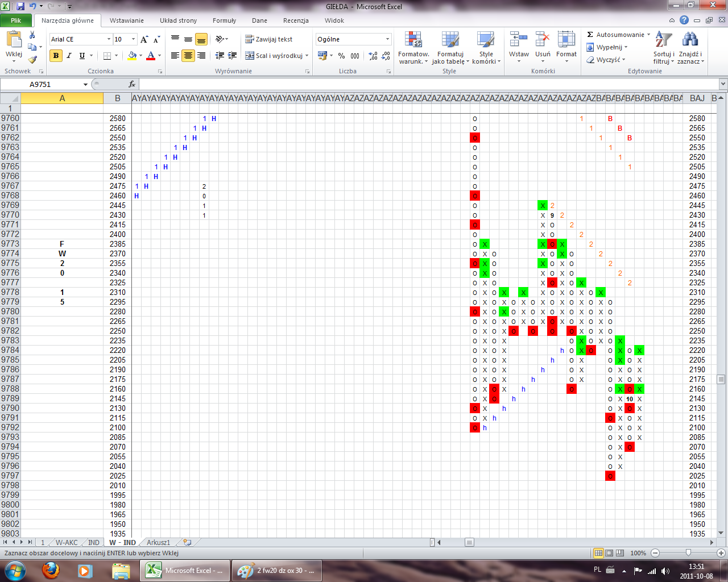Screen dimensions: 728x582
Task: Toggle Italic formatting
Action: tap(69, 56)
